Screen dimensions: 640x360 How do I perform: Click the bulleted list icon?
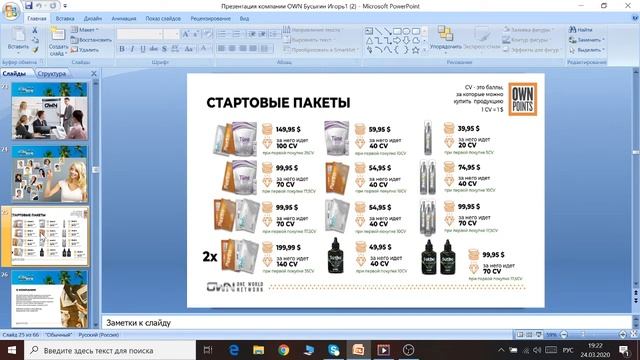[222, 34]
